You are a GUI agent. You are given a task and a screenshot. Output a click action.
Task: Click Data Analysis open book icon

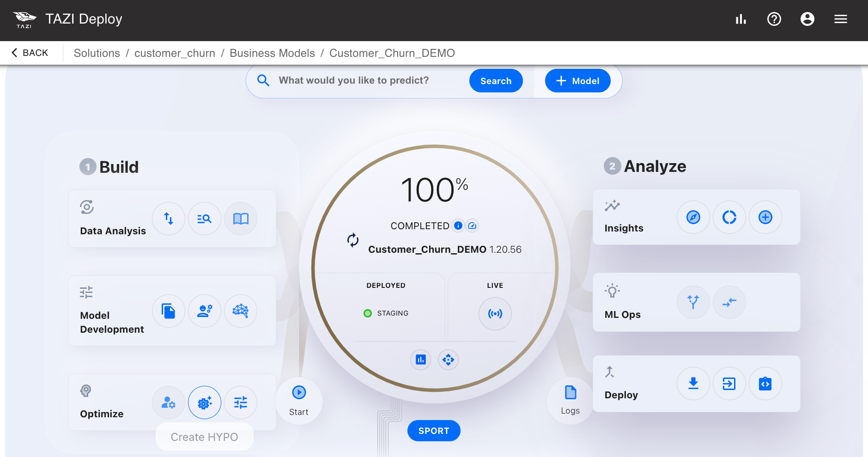241,219
